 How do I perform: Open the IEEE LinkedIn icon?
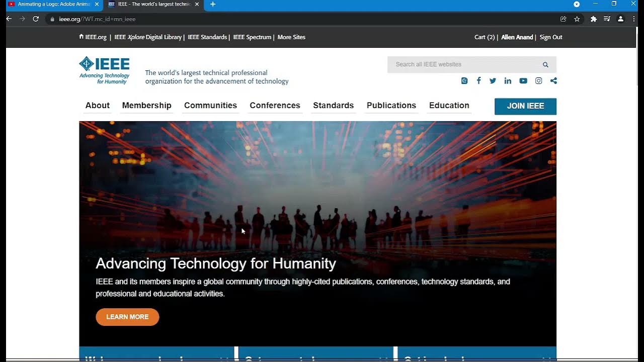(508, 81)
